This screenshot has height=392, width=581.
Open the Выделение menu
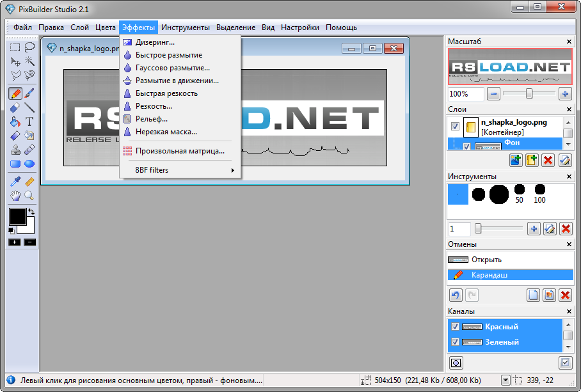235,27
